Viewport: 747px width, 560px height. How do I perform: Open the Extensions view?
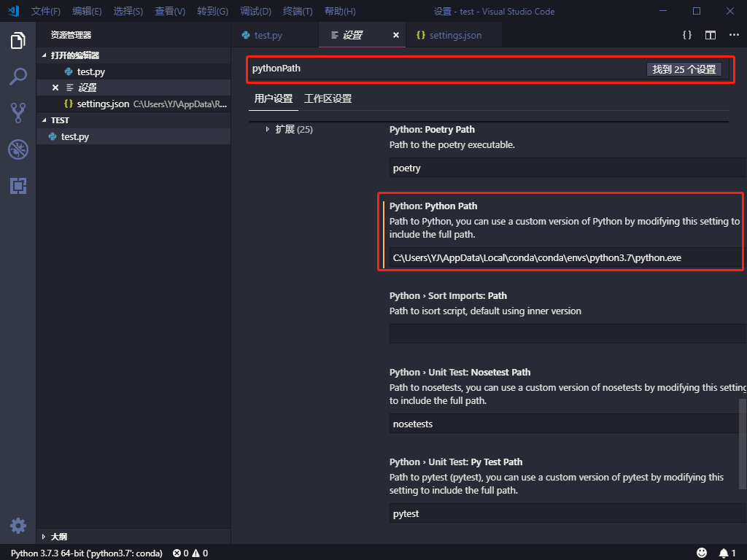click(18, 186)
